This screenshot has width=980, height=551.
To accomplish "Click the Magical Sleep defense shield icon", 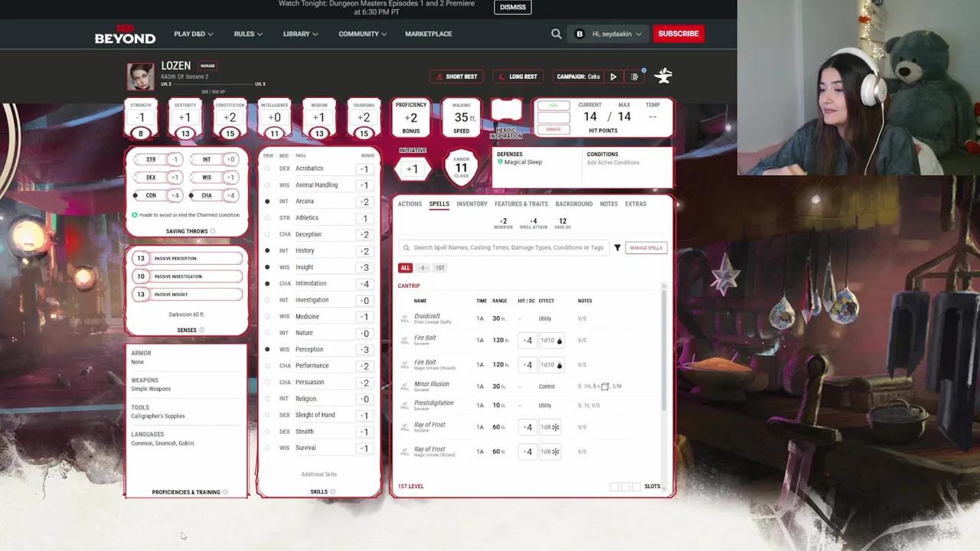I will point(500,162).
